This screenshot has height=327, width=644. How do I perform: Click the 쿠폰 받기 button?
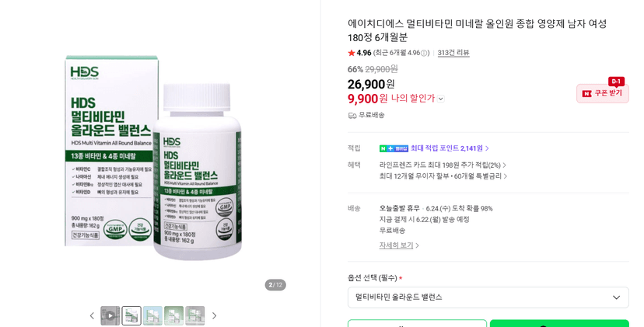click(x=603, y=93)
